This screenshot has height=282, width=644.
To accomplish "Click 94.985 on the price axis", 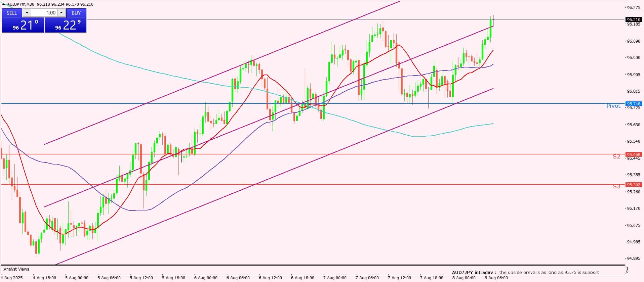I will (634, 242).
